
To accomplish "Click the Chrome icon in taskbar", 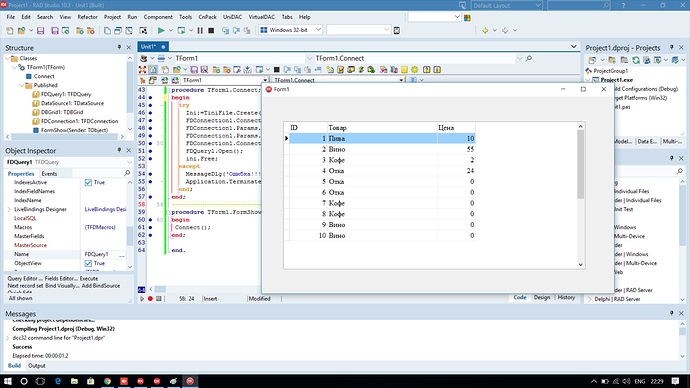I will tap(107, 381).
